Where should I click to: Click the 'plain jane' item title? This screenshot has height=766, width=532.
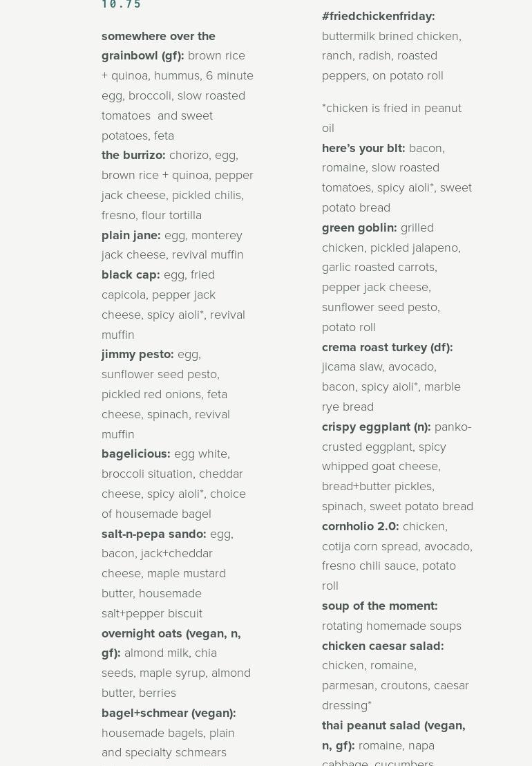point(131,235)
